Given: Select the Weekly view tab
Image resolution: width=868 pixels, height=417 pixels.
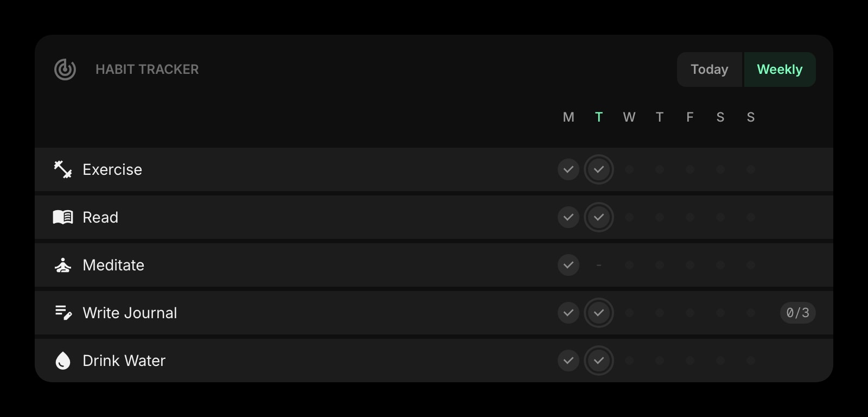Looking at the screenshot, I should click(x=780, y=69).
